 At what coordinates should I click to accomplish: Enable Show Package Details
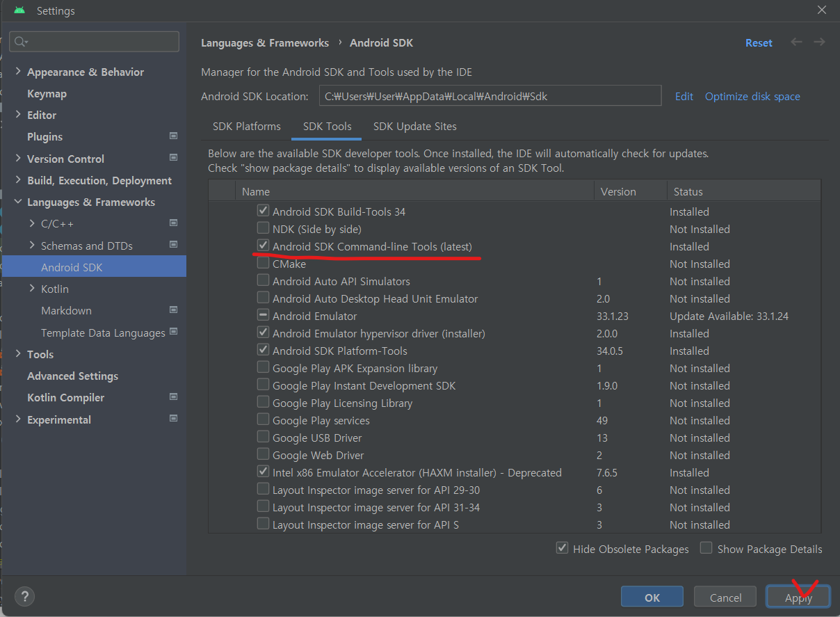click(x=706, y=548)
